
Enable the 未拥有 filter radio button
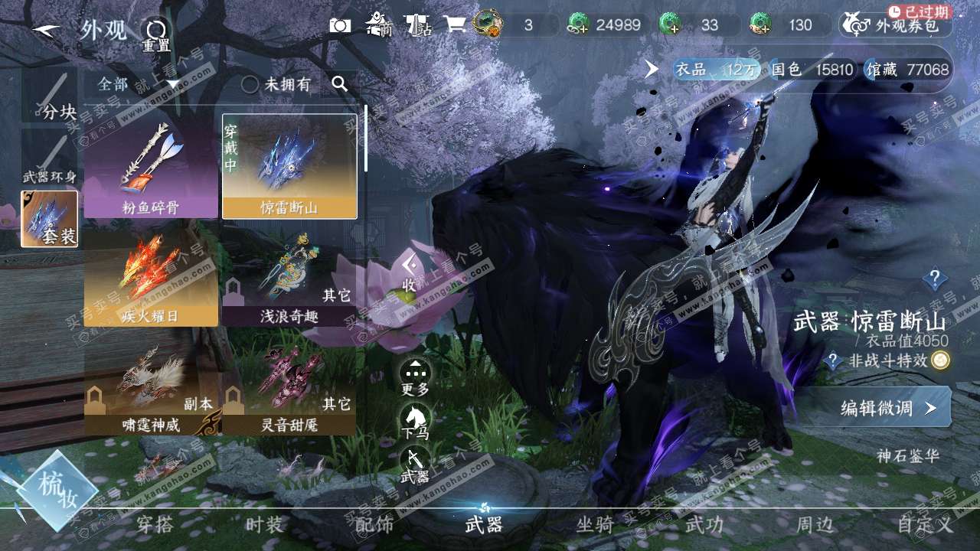pos(250,84)
